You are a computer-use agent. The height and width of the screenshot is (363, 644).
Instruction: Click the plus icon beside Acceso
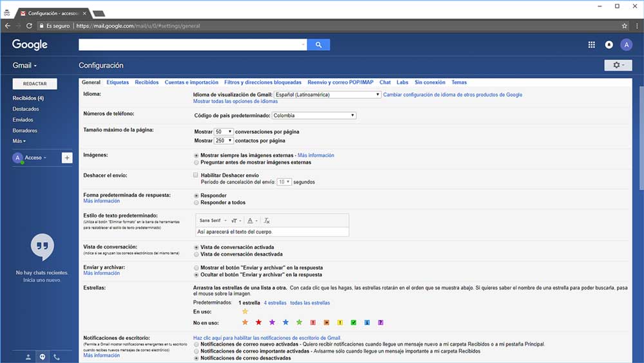[x=67, y=158]
